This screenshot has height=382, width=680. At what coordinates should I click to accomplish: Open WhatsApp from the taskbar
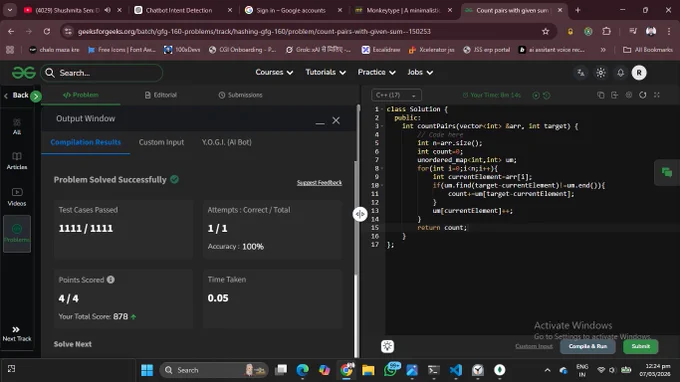click(390, 370)
